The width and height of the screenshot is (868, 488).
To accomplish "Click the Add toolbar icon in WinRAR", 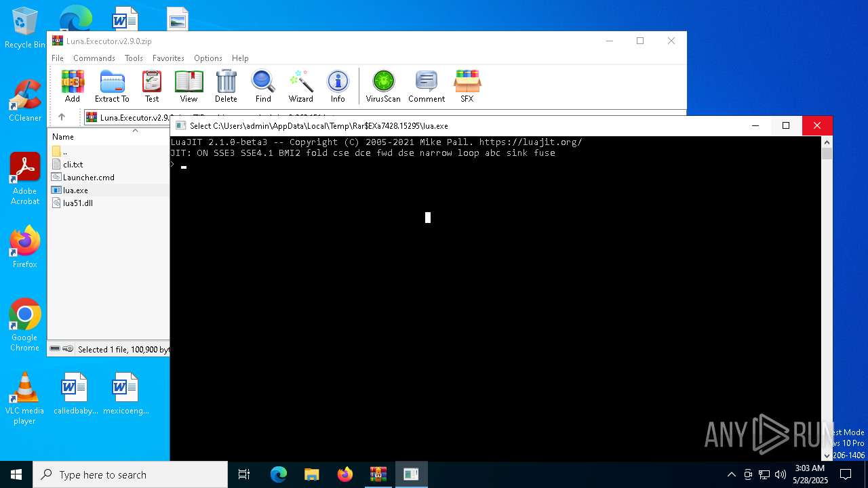I will (x=73, y=86).
